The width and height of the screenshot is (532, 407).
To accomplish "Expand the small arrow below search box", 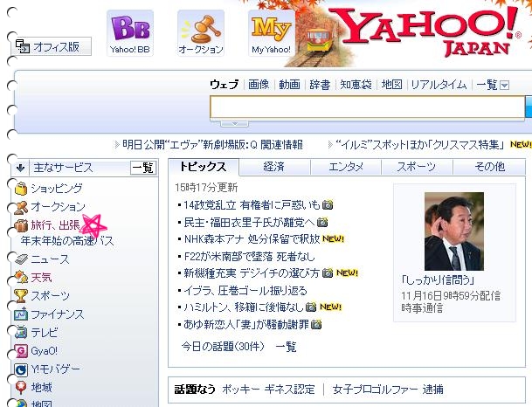I will (x=234, y=123).
